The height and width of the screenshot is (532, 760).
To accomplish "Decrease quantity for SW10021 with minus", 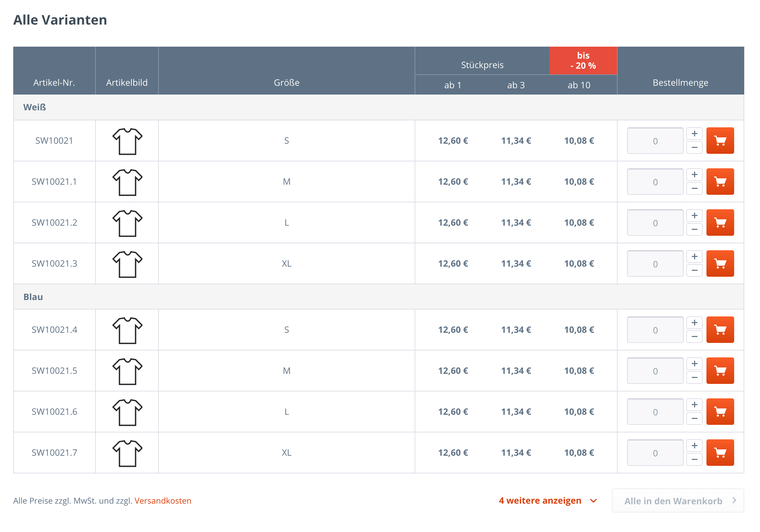I will [694, 147].
